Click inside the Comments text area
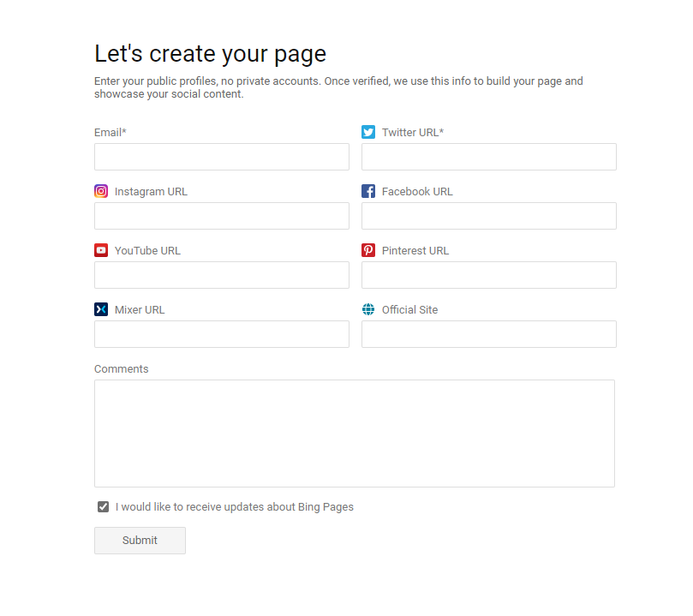Viewport: 693px width, 616px height. point(355,434)
